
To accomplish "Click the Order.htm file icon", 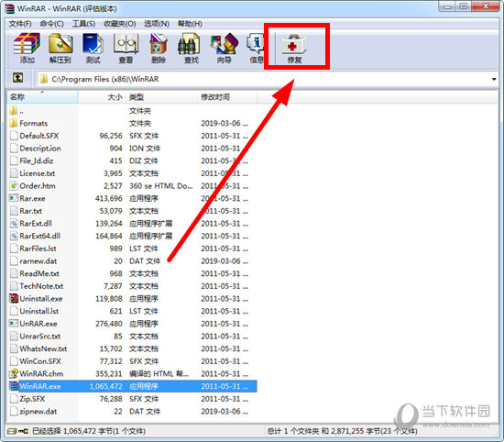I will pos(14,186).
